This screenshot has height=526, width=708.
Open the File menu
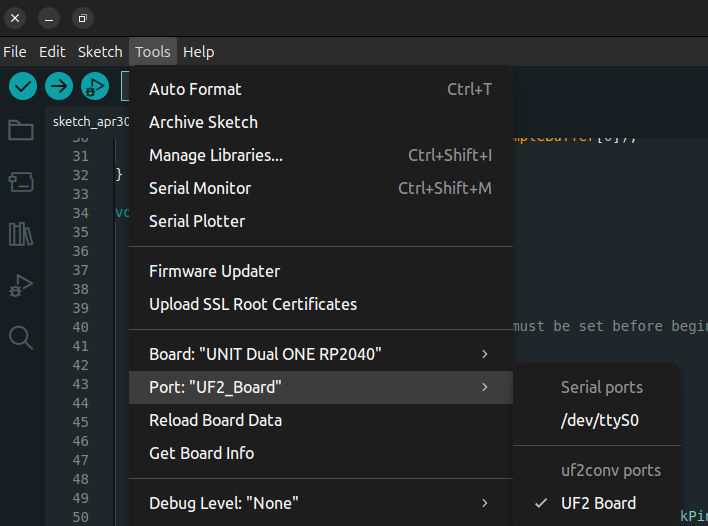[14, 52]
